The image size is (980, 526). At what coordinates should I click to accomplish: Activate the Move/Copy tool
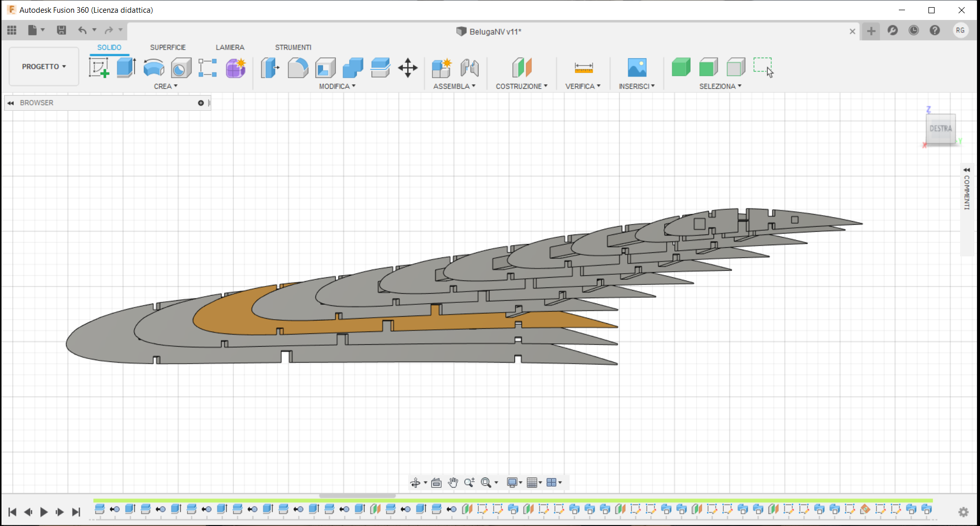point(408,67)
